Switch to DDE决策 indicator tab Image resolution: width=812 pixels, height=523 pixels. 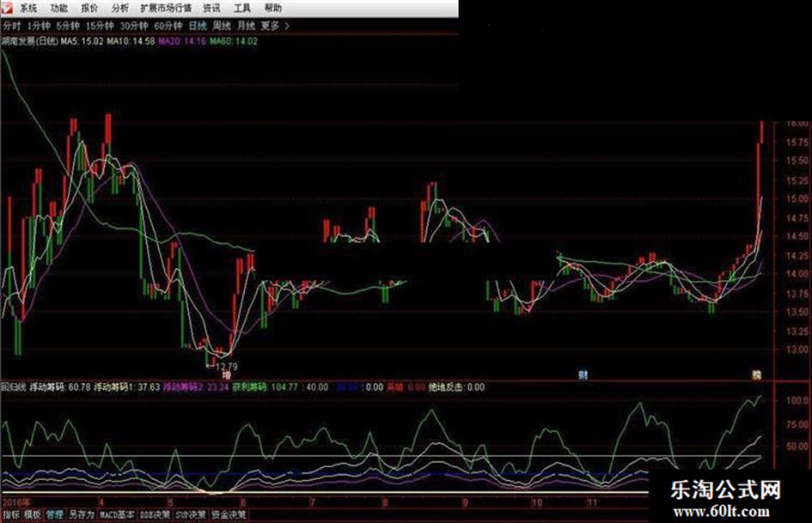[155, 514]
